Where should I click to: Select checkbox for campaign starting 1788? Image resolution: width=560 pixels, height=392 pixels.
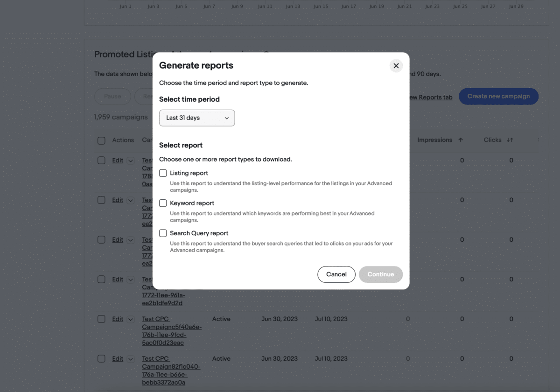point(101,161)
